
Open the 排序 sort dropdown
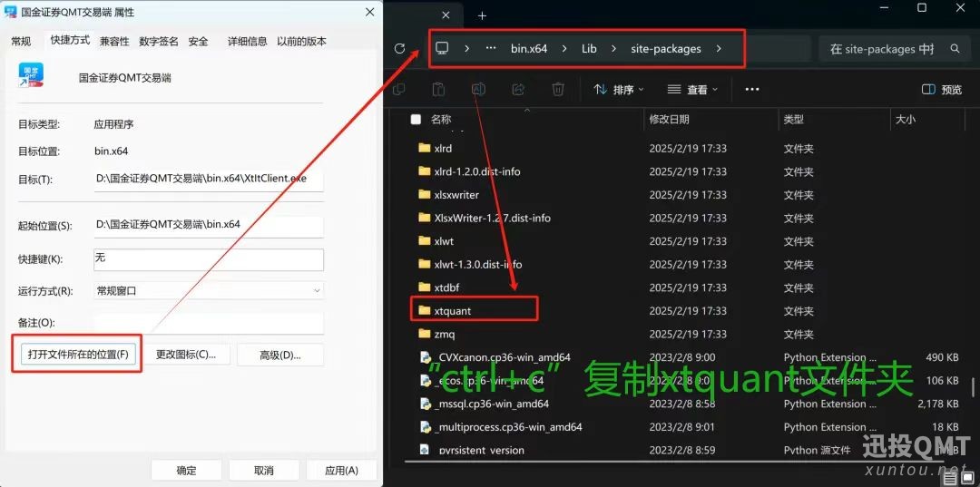pyautogui.click(x=618, y=90)
